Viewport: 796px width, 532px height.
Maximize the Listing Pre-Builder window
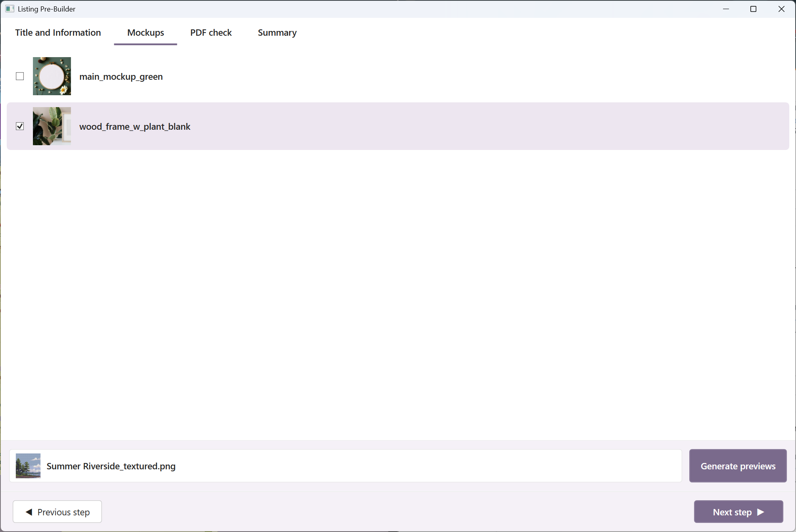pos(754,9)
